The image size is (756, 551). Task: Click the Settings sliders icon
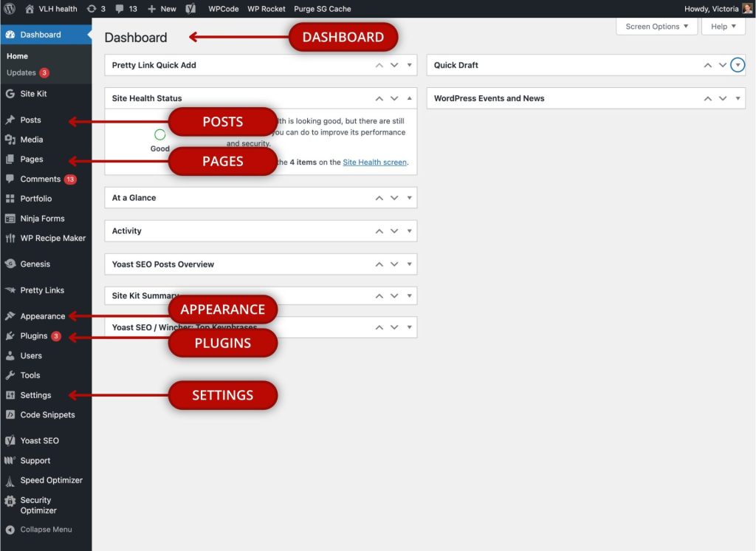point(10,395)
